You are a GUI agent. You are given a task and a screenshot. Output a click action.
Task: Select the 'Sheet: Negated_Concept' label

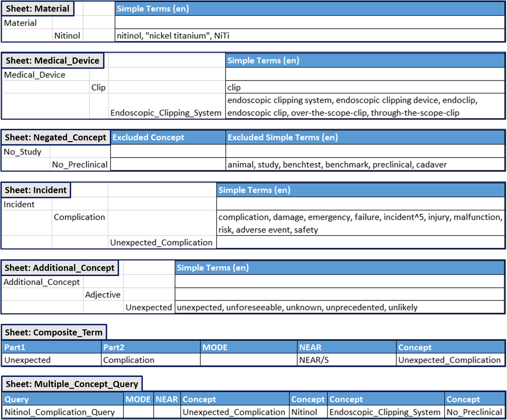[56, 137]
